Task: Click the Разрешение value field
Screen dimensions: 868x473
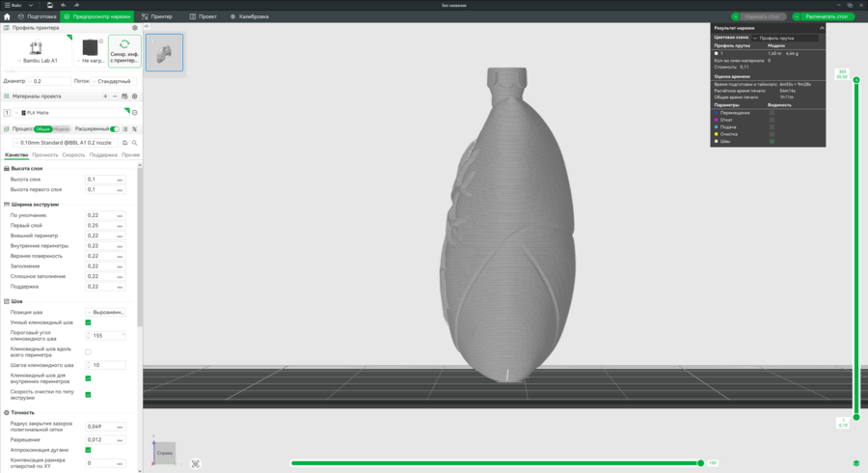Action: 105,440
